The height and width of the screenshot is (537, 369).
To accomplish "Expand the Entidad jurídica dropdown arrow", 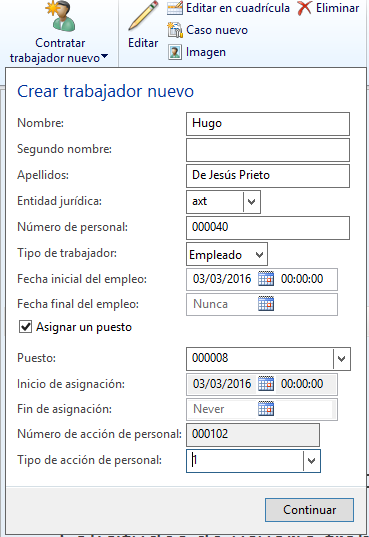I will [x=251, y=202].
